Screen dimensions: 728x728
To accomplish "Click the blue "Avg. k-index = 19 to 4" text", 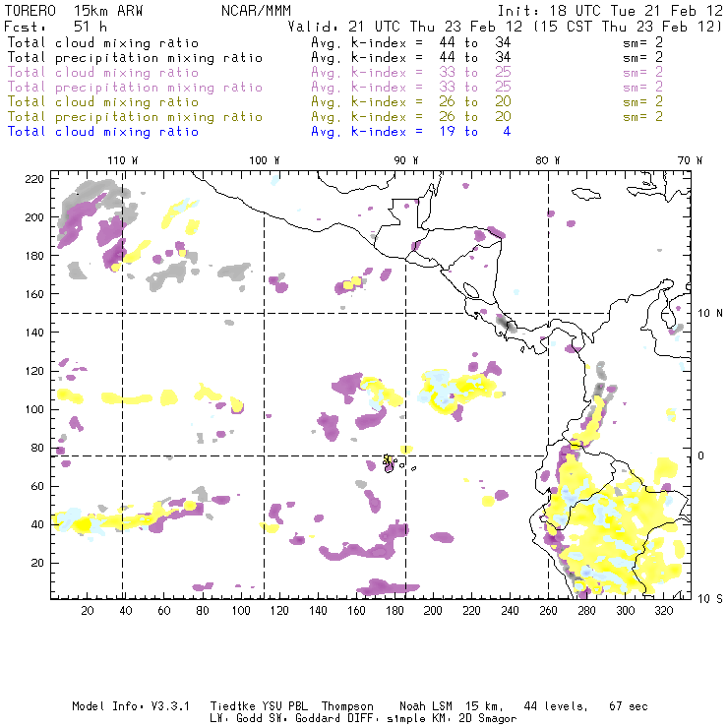I will [411, 132].
